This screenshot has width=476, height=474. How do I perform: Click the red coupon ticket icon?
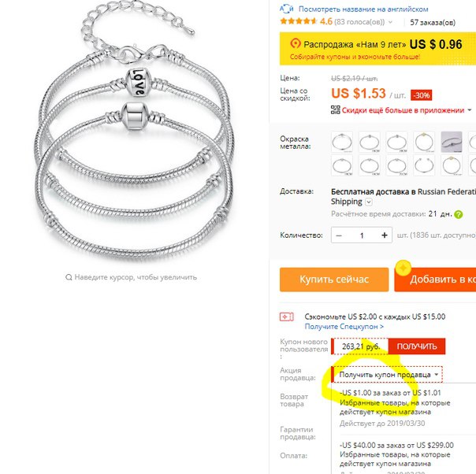coord(287,317)
